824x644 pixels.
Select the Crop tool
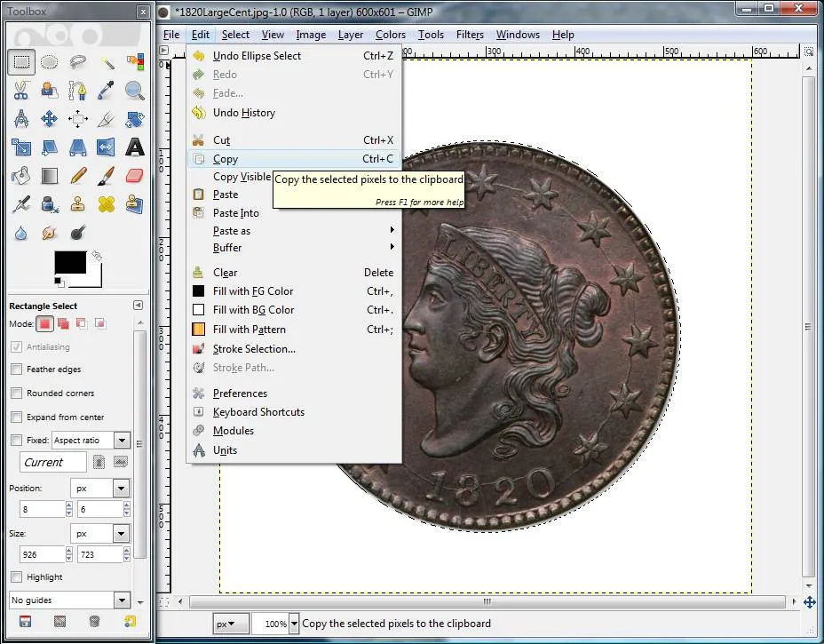pos(107,119)
